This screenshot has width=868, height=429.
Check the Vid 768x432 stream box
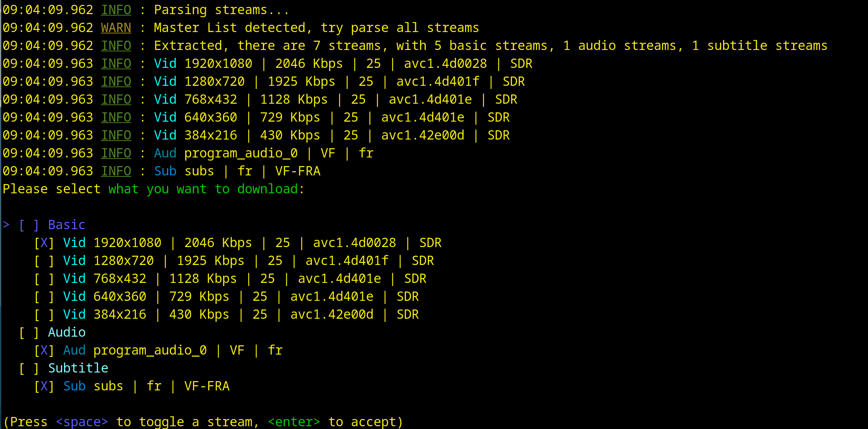tap(44, 279)
